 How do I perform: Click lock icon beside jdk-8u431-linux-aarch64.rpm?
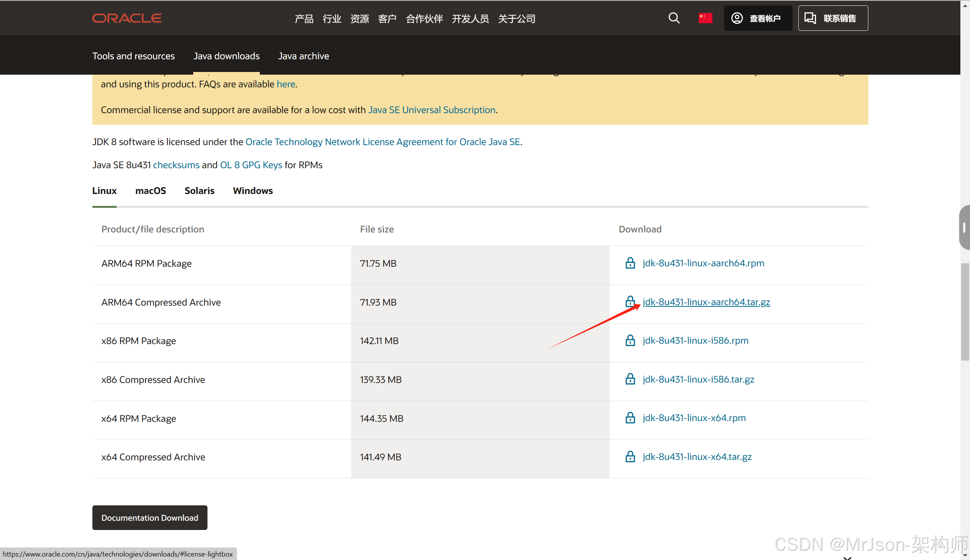[630, 263]
